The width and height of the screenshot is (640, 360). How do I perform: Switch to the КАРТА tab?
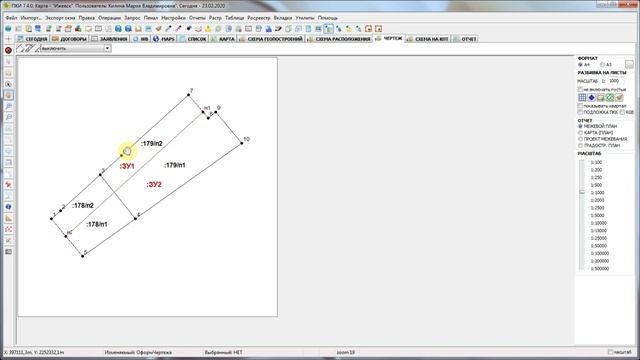click(x=223, y=39)
